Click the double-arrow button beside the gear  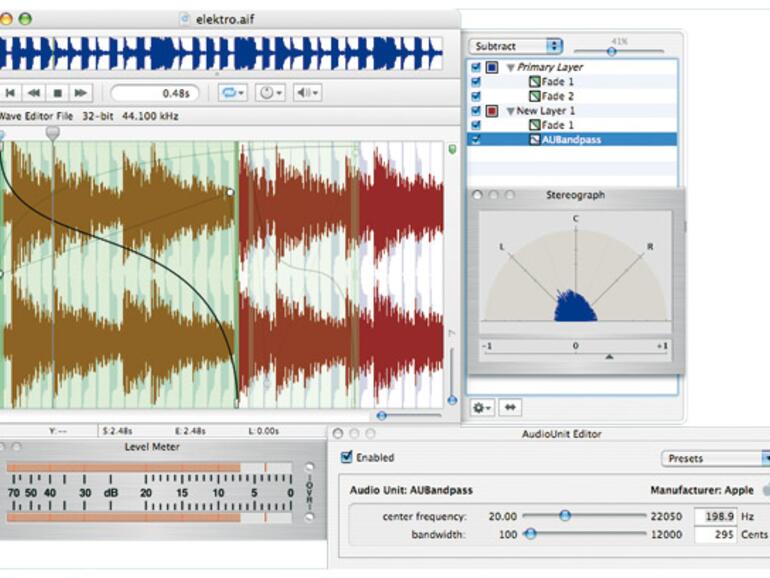(x=509, y=408)
